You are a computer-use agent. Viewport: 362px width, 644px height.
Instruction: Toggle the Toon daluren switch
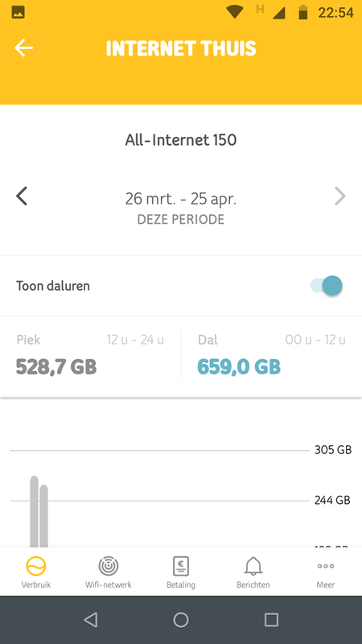pyautogui.click(x=327, y=286)
